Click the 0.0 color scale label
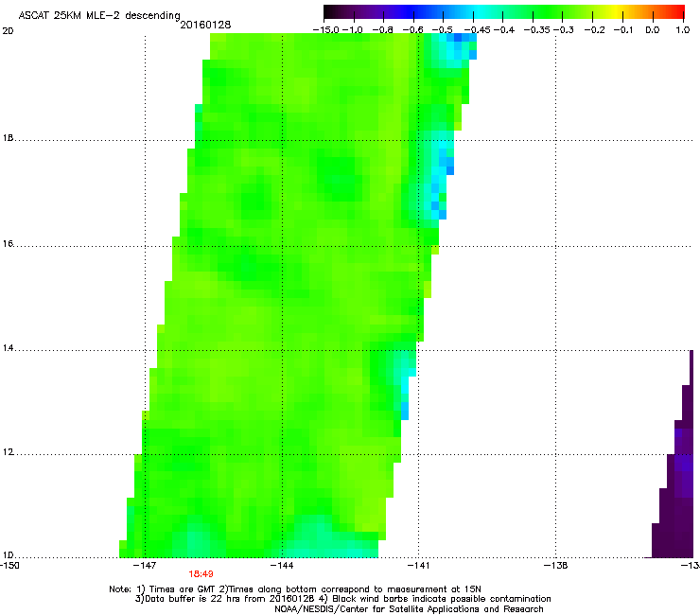Image resolution: width=700 pixels, height=615 pixels. (653, 30)
